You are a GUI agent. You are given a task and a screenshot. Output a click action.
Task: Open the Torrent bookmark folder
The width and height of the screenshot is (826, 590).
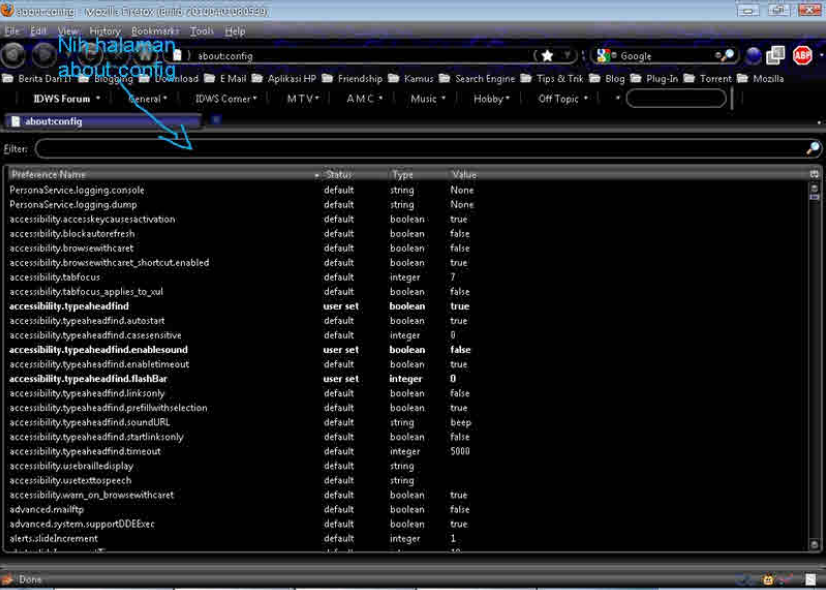[x=708, y=78]
